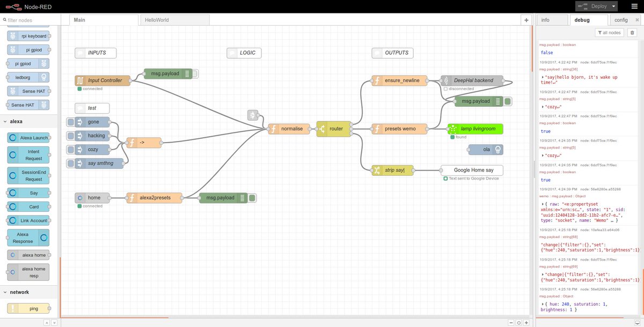This screenshot has width=644, height=327.
Task: Open the Deploy options dropdown arrow
Action: 613,6
